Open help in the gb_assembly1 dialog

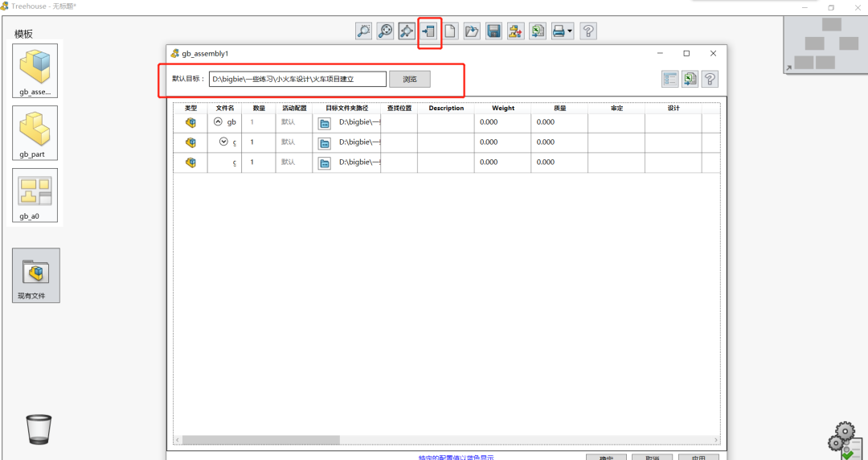710,80
